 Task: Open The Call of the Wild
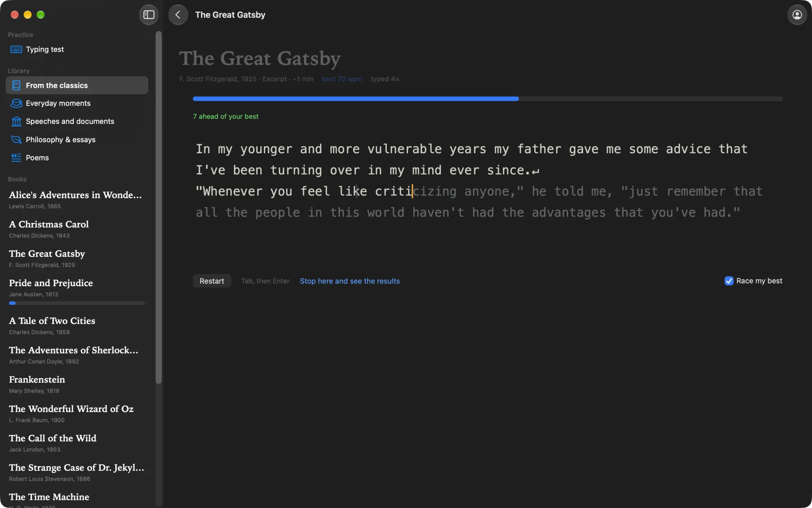pyautogui.click(x=77, y=443)
